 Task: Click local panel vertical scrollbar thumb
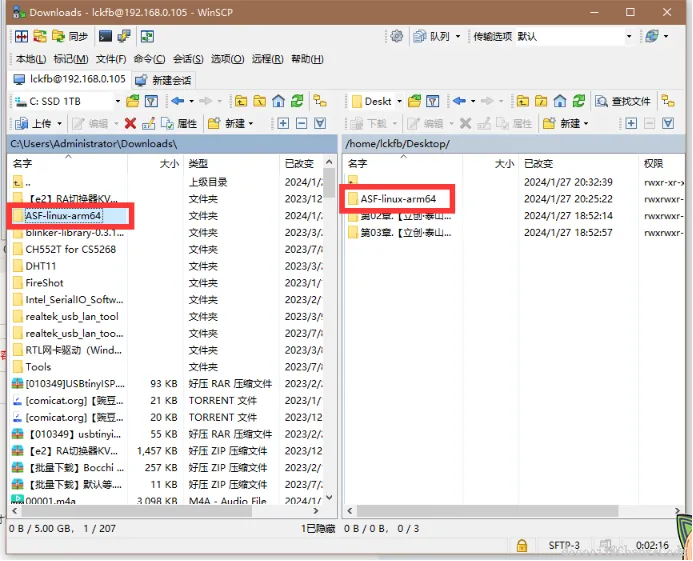coord(329,183)
